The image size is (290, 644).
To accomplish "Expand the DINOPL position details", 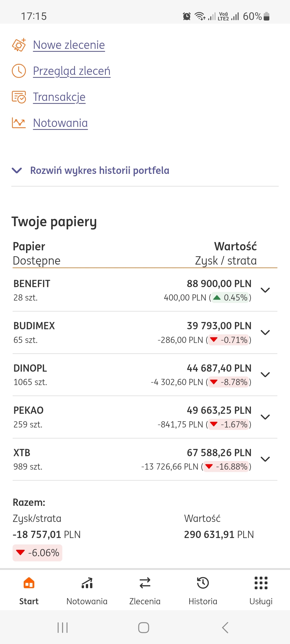I will pyautogui.click(x=265, y=375).
